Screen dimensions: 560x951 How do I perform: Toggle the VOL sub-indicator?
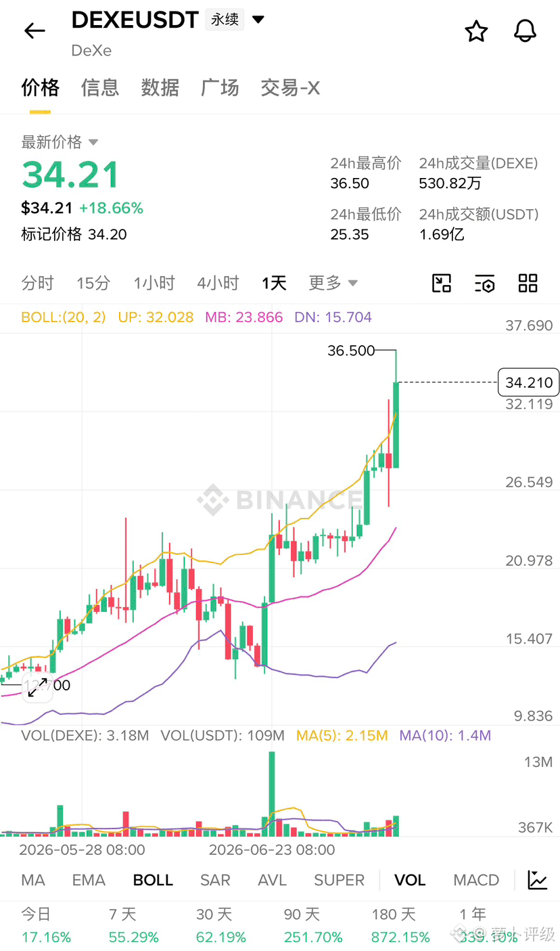(410, 880)
